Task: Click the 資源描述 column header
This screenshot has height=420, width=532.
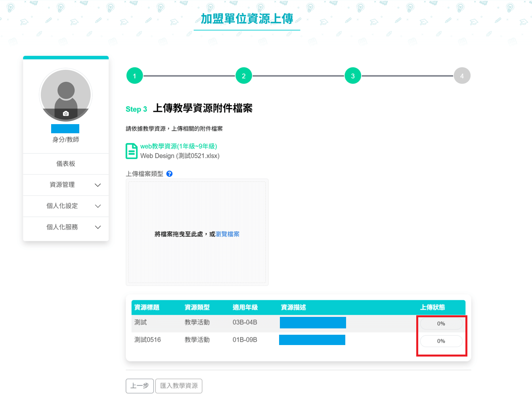Action: pyautogui.click(x=293, y=307)
